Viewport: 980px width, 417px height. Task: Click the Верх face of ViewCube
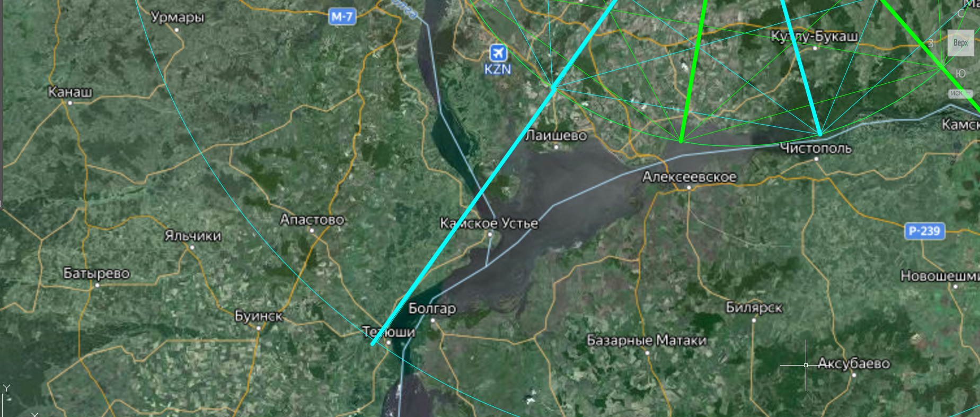[960, 42]
